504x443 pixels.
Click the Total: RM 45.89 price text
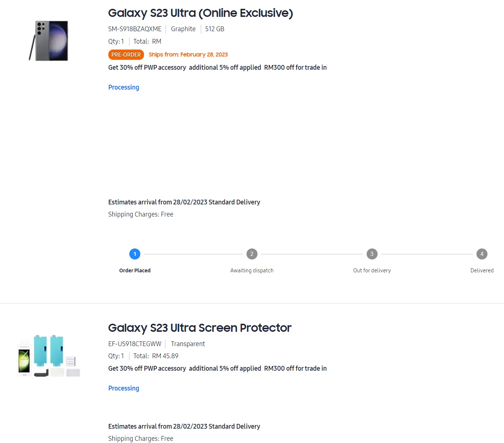[156, 356]
